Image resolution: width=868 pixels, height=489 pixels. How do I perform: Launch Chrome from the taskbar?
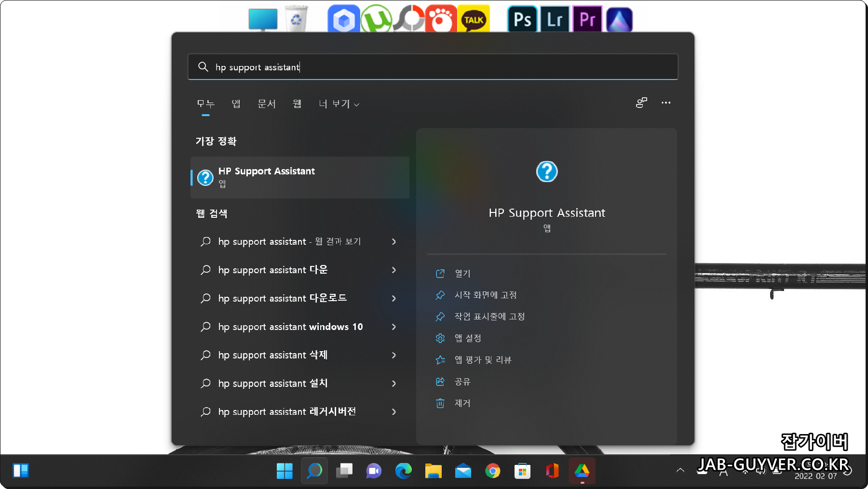click(493, 471)
